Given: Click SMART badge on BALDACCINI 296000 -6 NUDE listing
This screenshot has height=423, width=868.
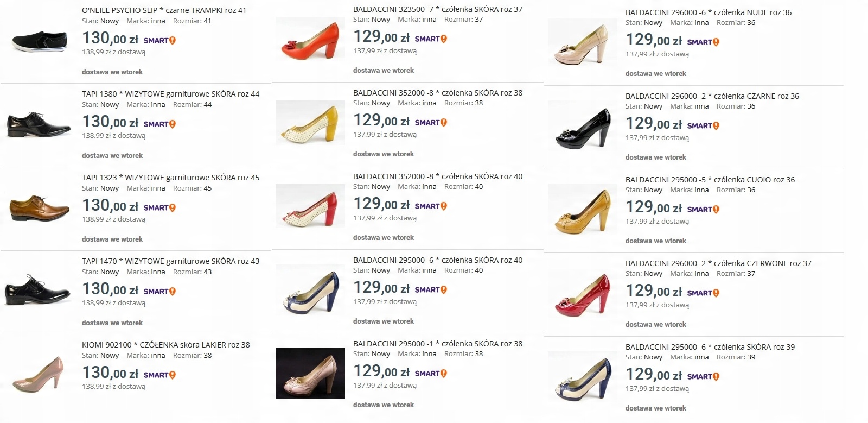Looking at the screenshot, I should [703, 42].
